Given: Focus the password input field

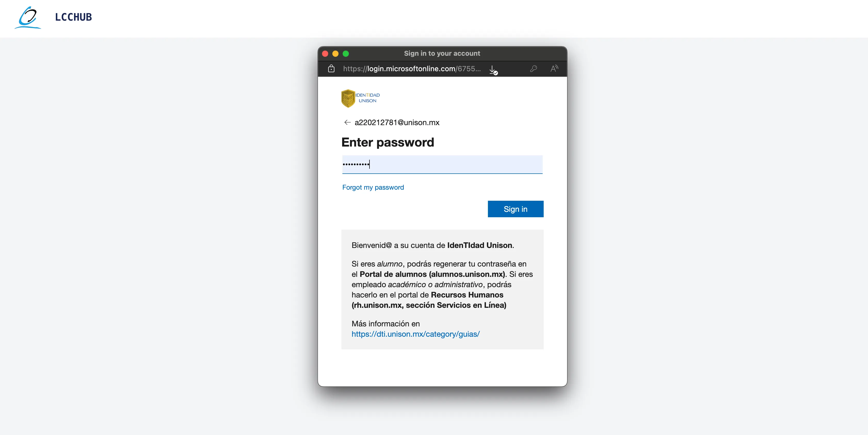Looking at the screenshot, I should tap(442, 164).
